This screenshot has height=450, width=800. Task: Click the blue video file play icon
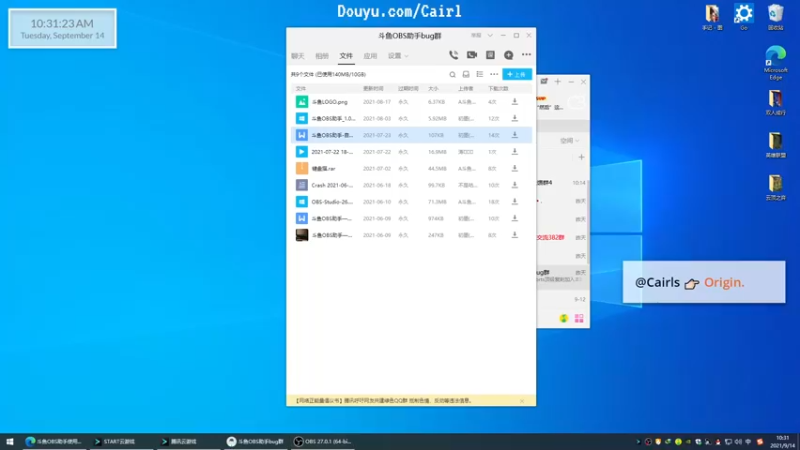click(x=302, y=152)
